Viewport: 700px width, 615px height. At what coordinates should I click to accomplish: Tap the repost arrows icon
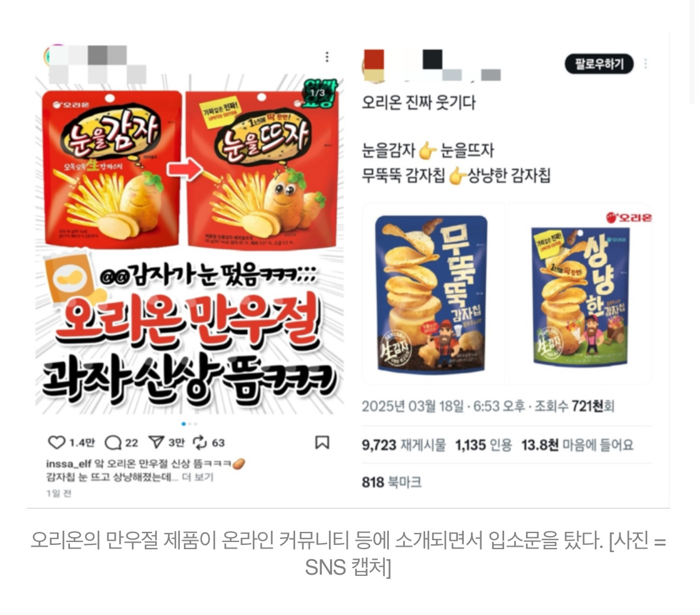click(x=199, y=442)
